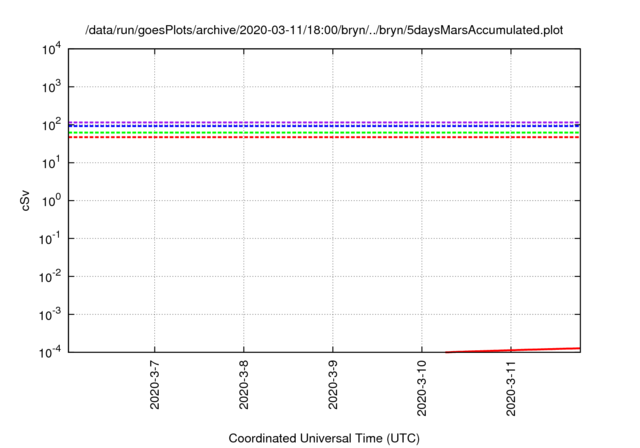Click the 10^2 y-axis tick label
Viewport: 640px width, 448px height.
coord(52,125)
